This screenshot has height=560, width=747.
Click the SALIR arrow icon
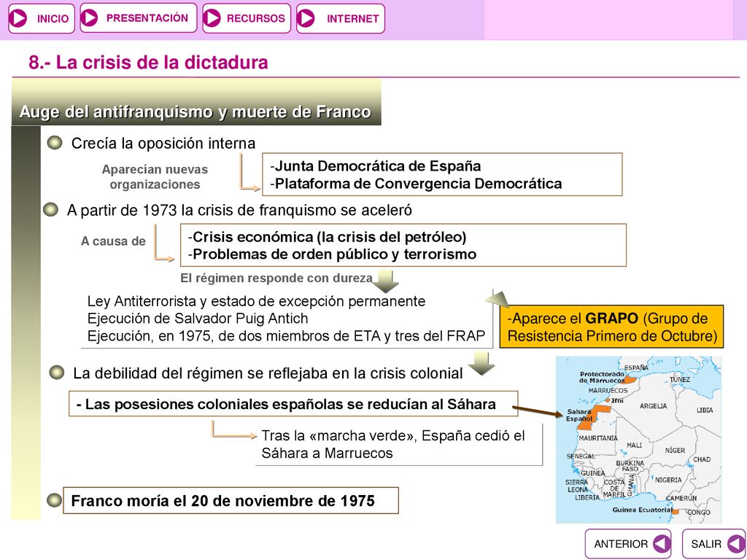pyautogui.click(x=735, y=543)
